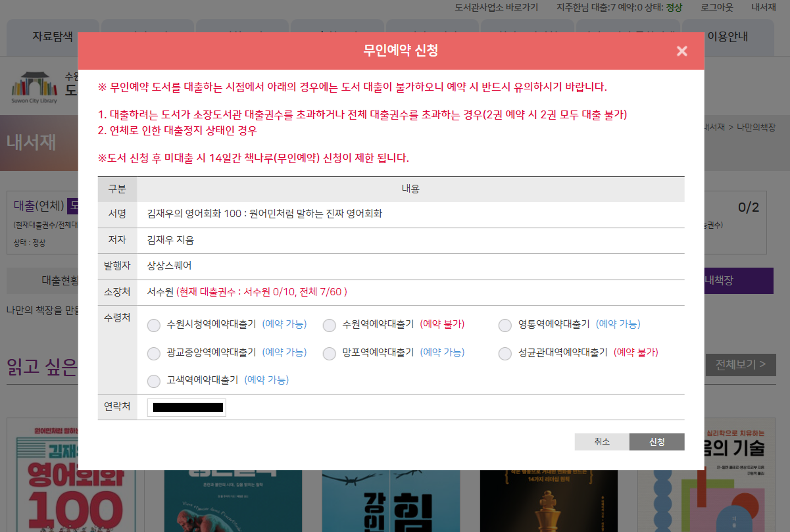
Task: Select 수원시청역예약대출기 pickup location
Action: (x=154, y=325)
